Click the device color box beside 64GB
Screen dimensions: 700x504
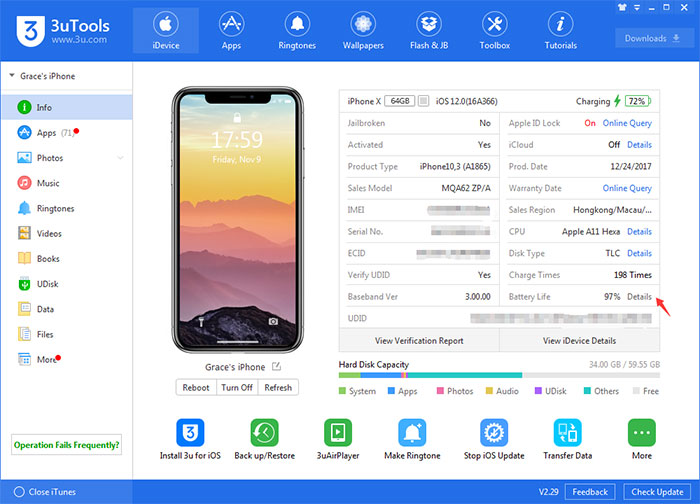(x=423, y=101)
